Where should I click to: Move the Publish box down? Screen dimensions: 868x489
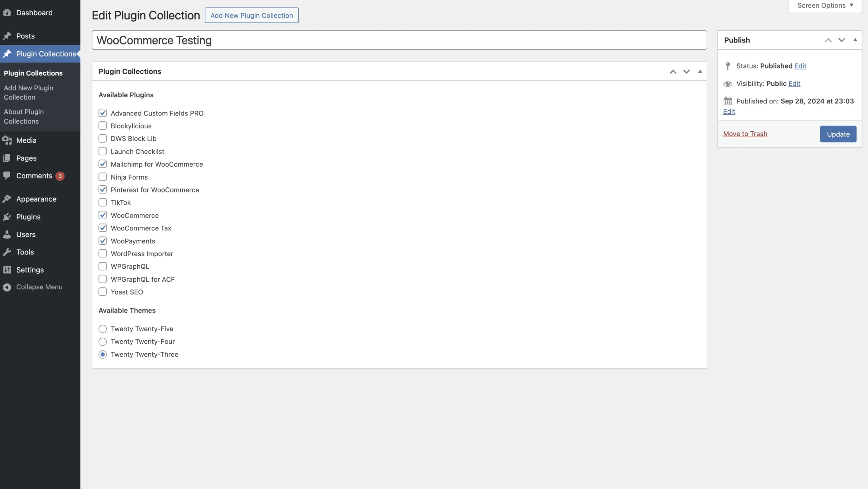tap(842, 40)
